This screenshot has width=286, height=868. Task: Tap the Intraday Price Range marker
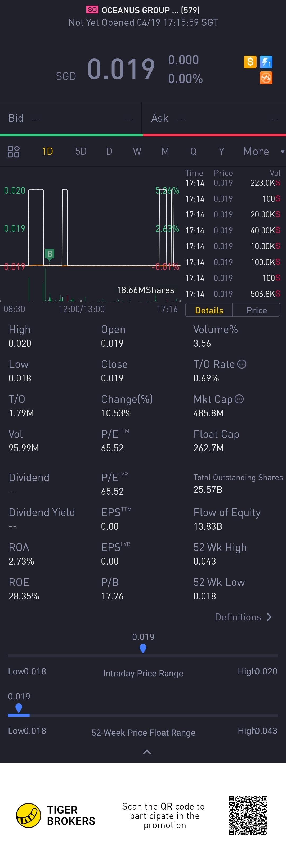(143, 648)
